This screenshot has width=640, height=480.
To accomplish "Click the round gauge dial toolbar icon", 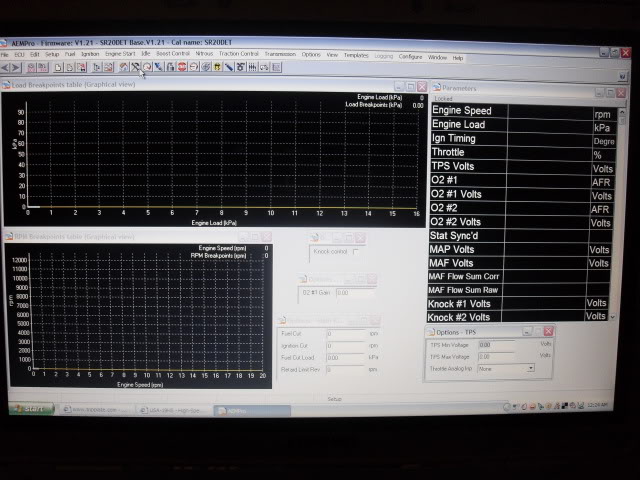I will [x=147, y=67].
